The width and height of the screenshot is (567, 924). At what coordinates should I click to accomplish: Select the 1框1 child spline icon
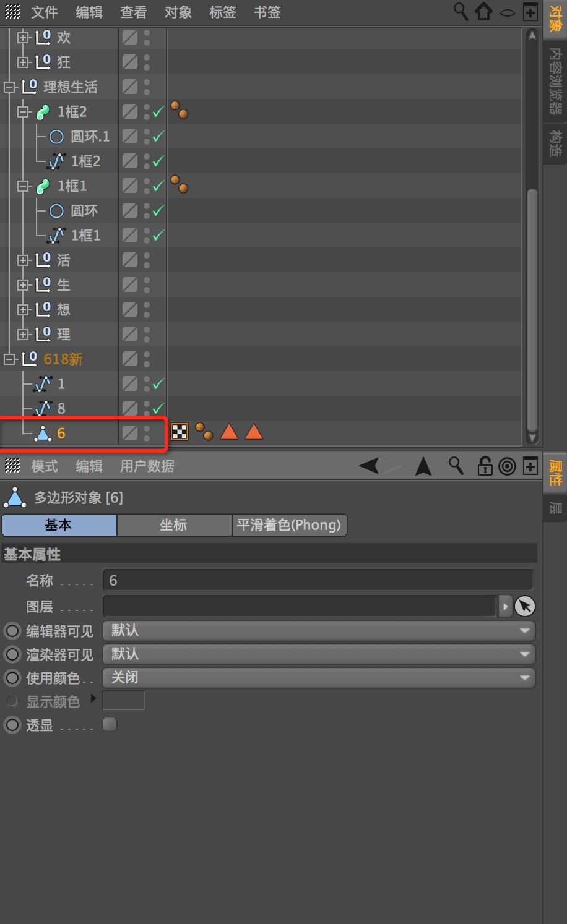tap(56, 236)
